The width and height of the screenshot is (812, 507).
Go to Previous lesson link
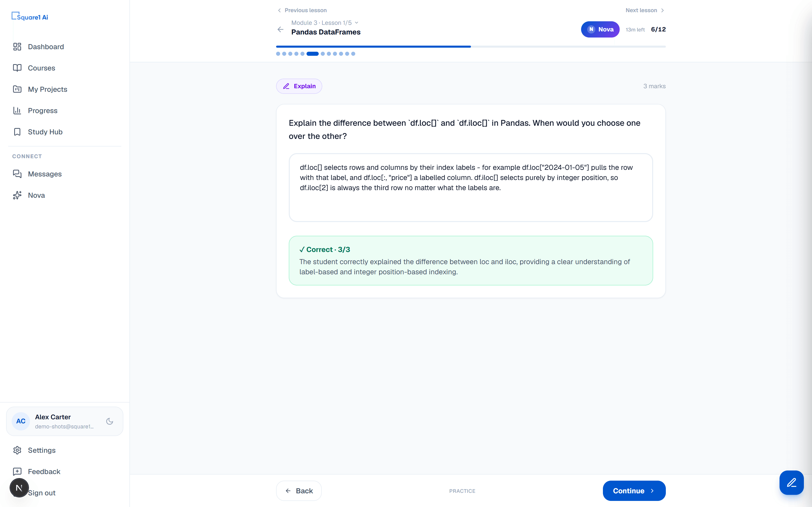pos(302,10)
